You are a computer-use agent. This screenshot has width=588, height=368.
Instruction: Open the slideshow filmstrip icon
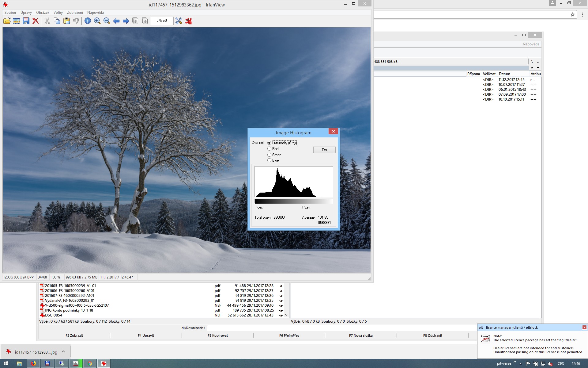pos(17,21)
